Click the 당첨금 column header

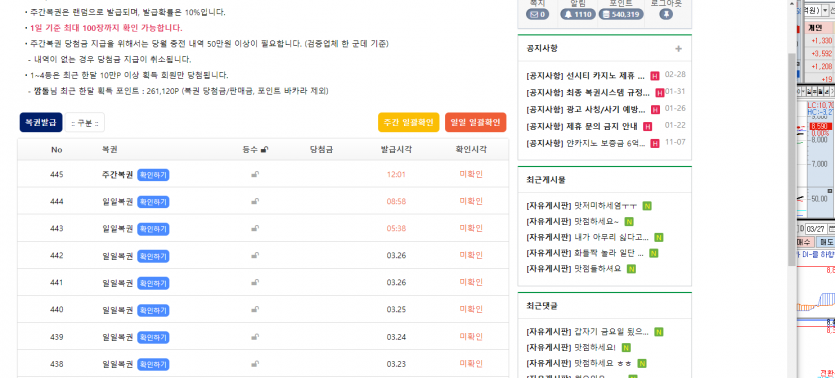321,150
